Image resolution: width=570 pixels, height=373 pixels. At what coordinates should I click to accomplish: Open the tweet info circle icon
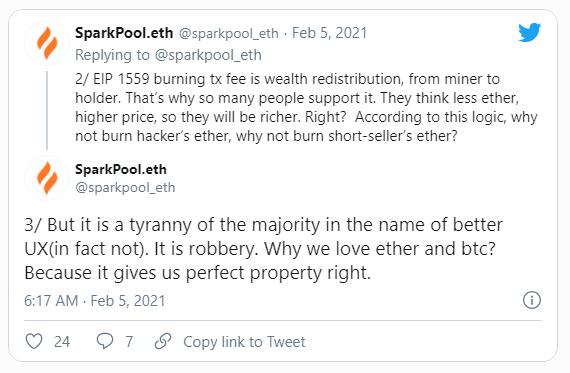532,300
